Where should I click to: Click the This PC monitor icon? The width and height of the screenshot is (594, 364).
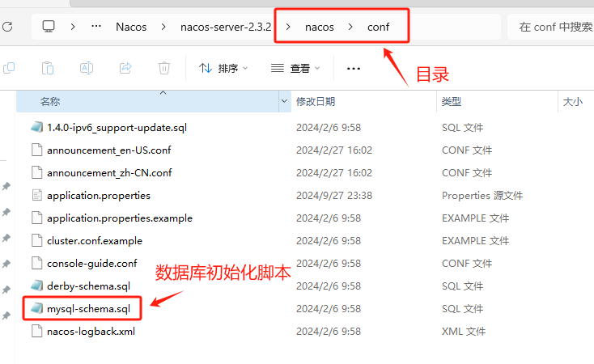tap(49, 27)
